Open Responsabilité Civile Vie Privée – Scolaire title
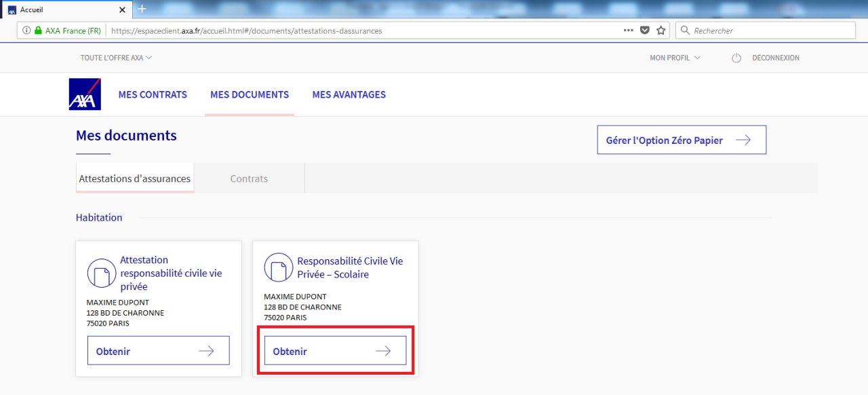868x395 pixels. point(350,267)
